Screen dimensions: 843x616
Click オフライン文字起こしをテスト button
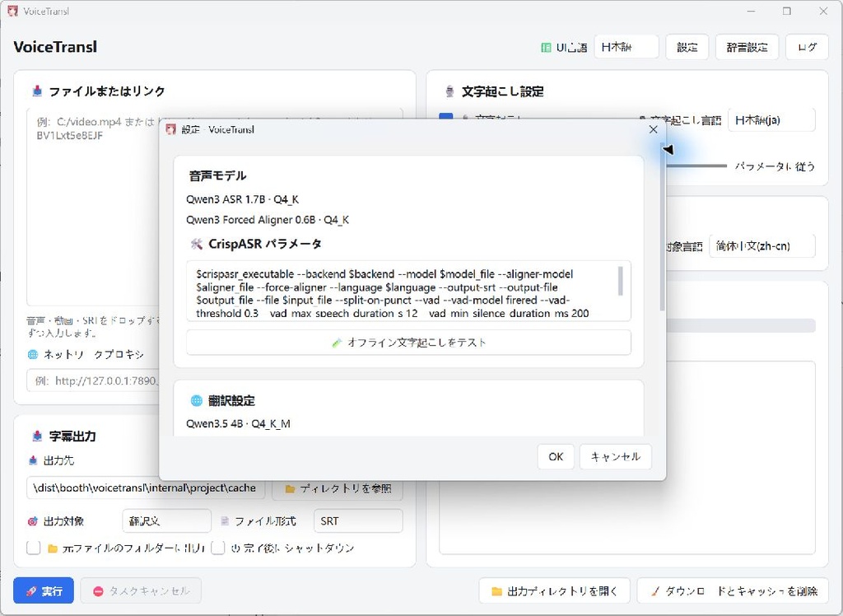tap(408, 342)
